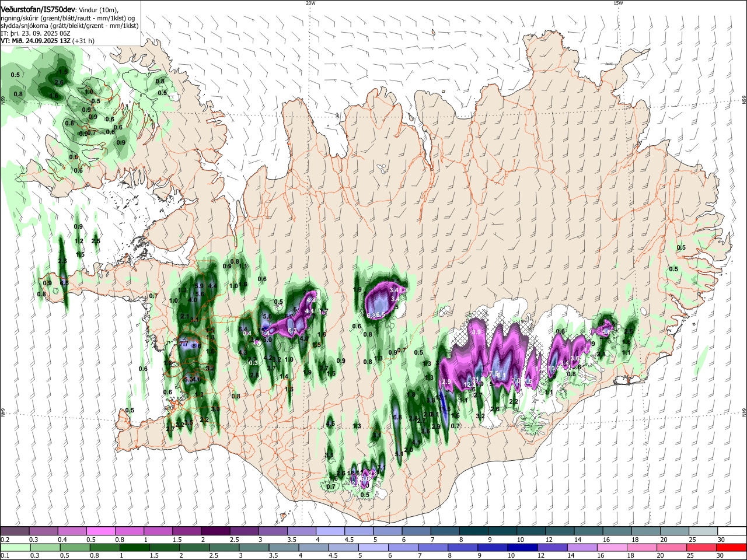Pick upper-scale swatch between 0.3 and 0.4

[x=44, y=531]
